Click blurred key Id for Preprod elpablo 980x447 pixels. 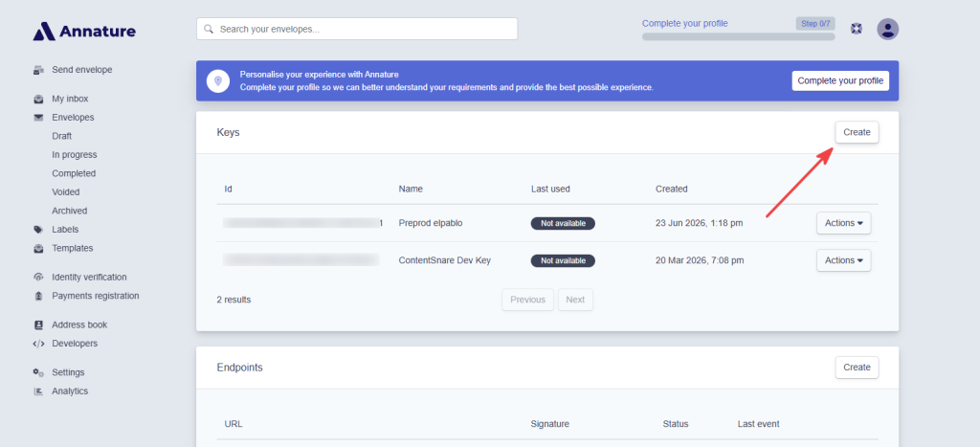[303, 223]
